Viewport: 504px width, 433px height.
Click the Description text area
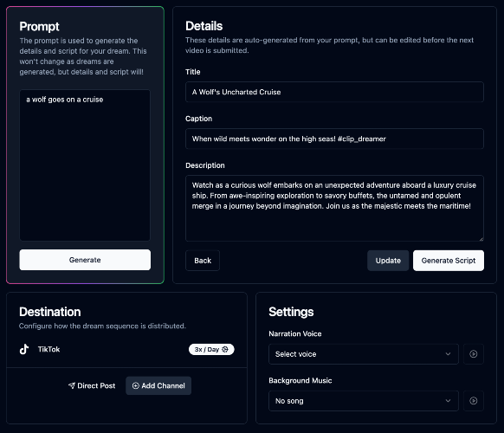(x=334, y=209)
